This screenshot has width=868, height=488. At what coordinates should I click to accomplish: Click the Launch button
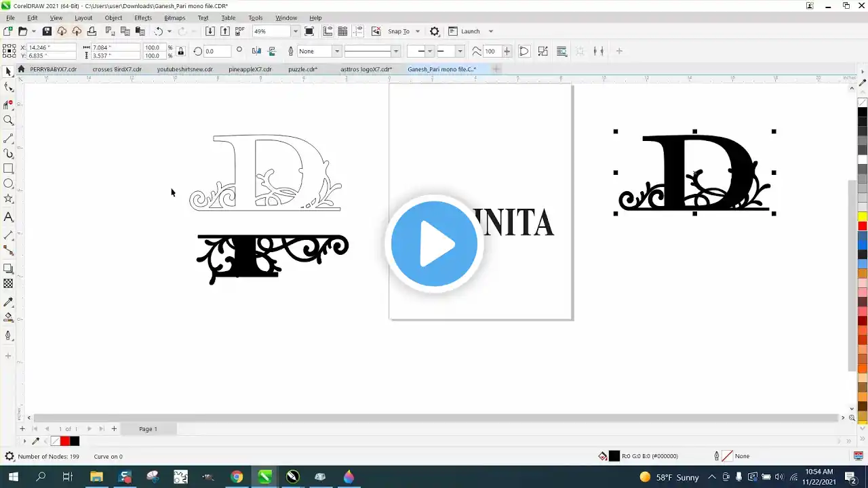click(x=470, y=31)
